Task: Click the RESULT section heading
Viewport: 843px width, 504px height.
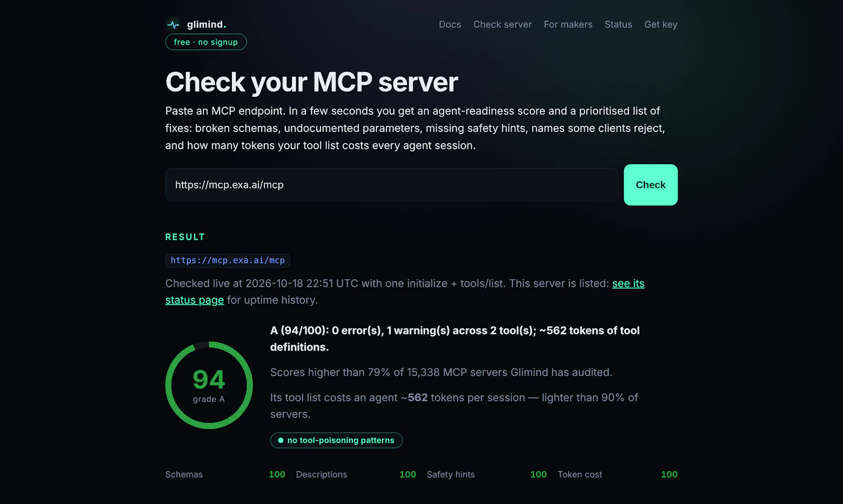Action: (x=185, y=237)
